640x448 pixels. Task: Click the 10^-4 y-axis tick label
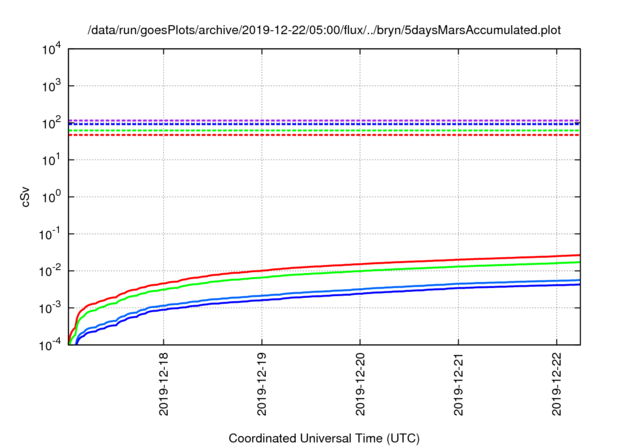tap(50, 346)
